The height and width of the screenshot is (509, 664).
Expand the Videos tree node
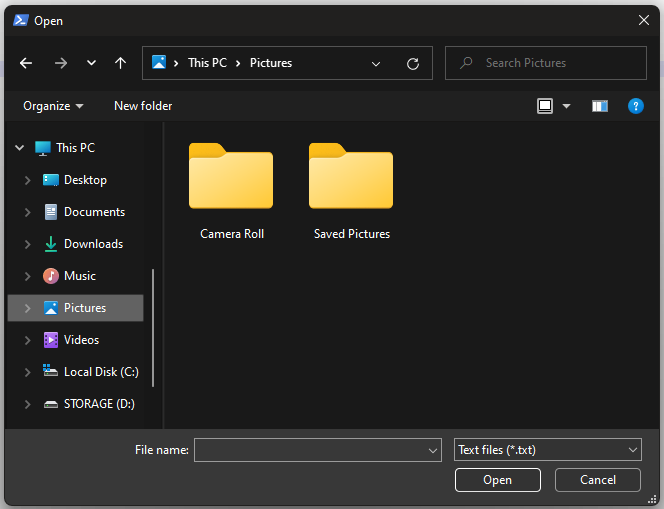coord(28,340)
